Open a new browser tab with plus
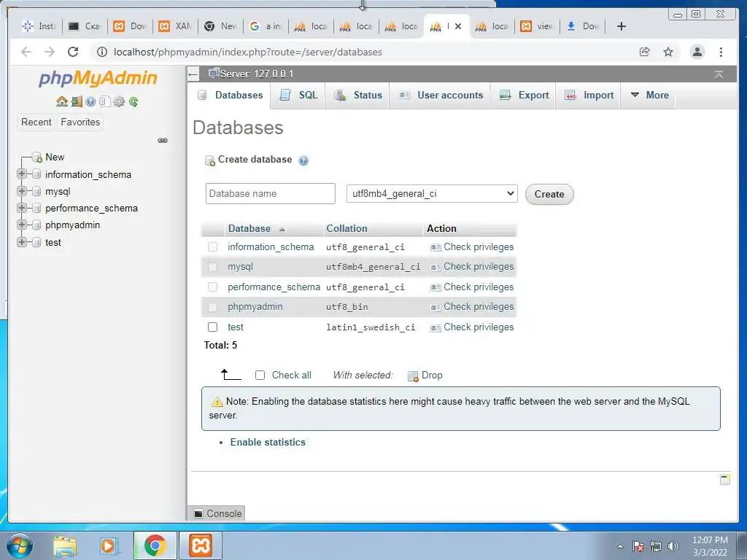Screen dimensions: 747x560 [x=622, y=26]
